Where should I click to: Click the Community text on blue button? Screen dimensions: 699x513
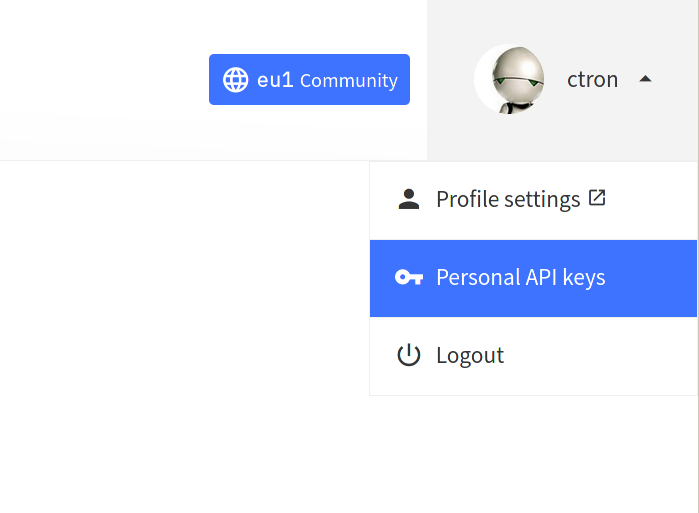[349, 81]
